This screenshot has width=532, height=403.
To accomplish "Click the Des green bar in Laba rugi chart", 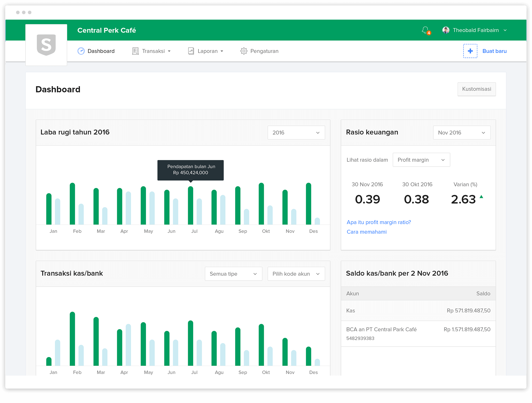I will tap(308, 204).
